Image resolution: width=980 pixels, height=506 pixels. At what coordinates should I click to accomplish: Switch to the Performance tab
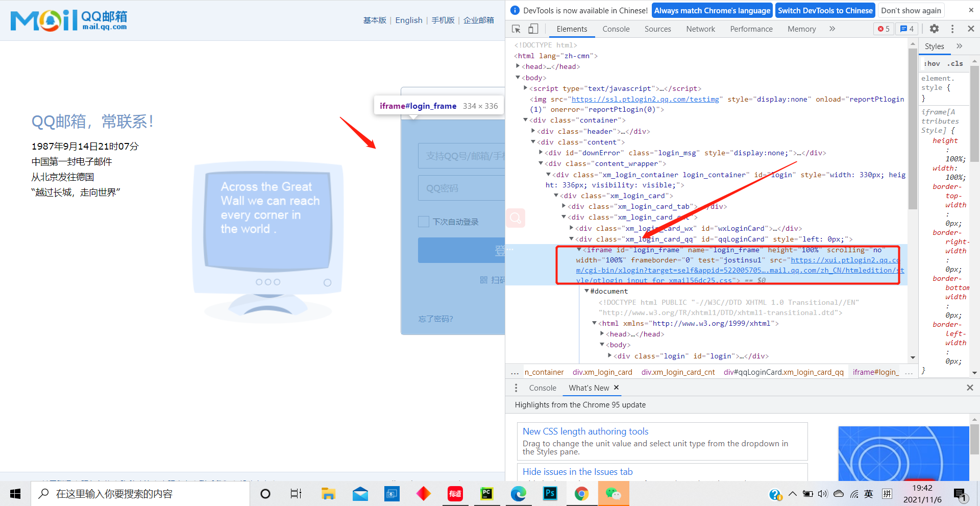[x=751, y=29]
